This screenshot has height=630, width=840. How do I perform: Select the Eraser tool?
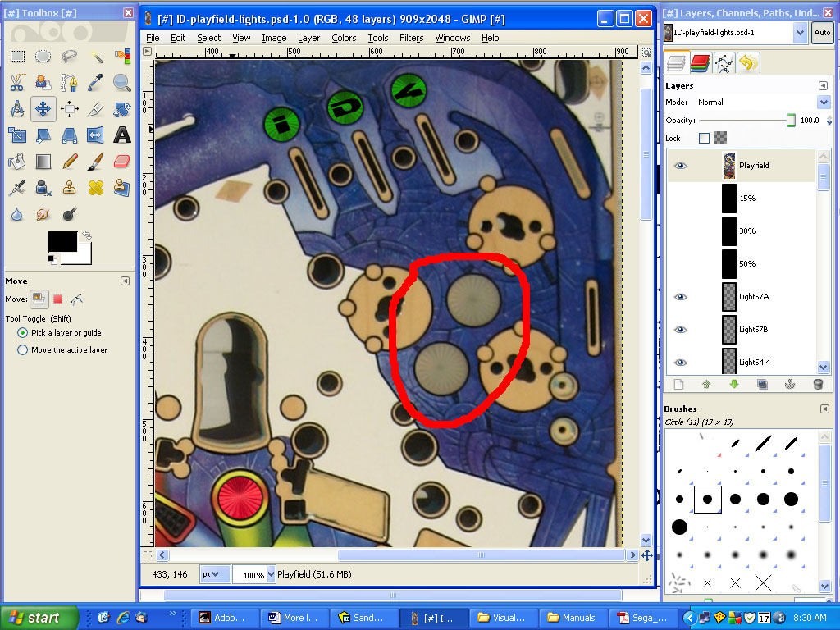coord(122,161)
